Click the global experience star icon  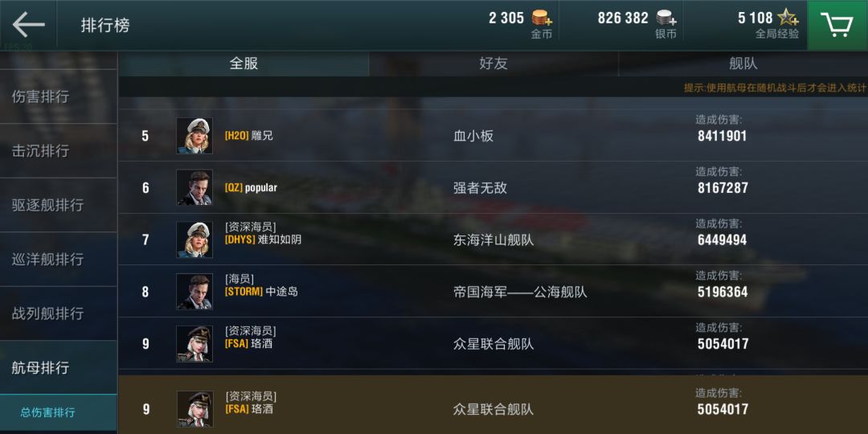point(787,18)
